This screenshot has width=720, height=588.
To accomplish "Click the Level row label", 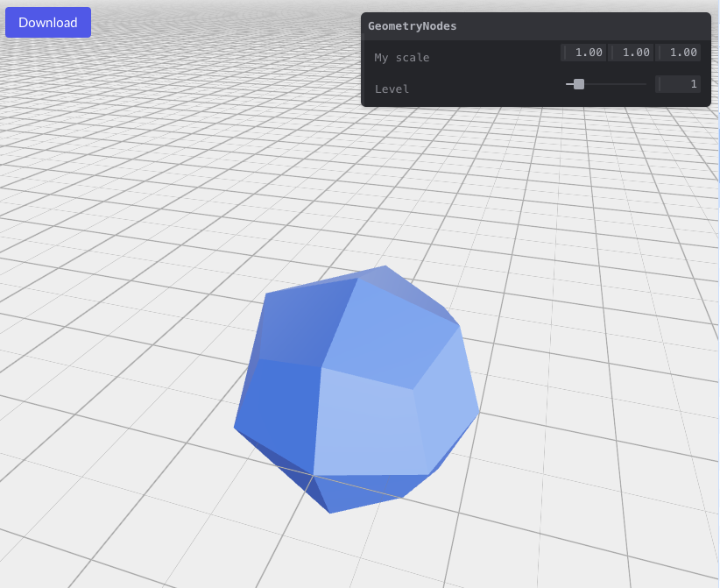I will 392,89.
